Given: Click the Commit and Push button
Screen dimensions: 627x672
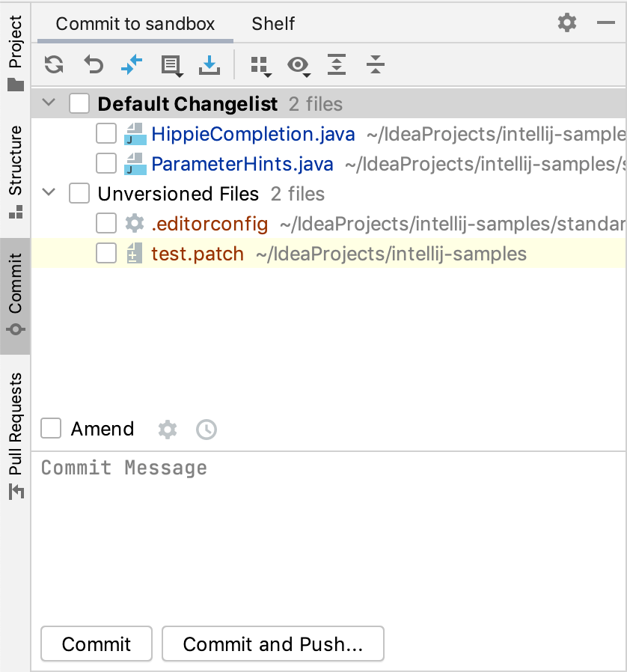Looking at the screenshot, I should (273, 644).
